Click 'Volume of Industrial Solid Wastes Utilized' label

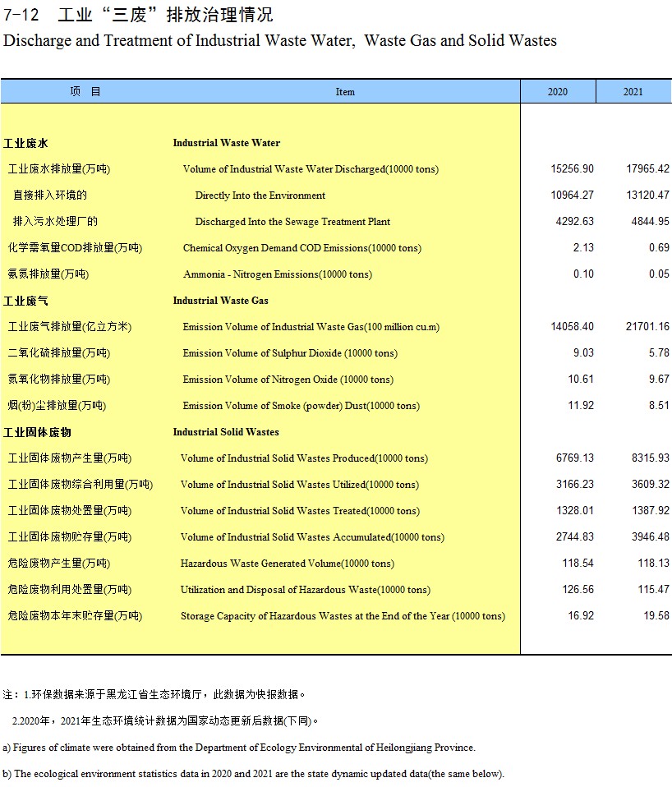point(300,485)
